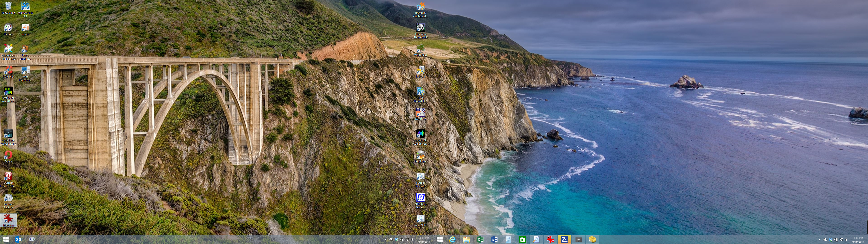Open the Recycle Bin desktop icon
This screenshot has width=868, height=244.
pos(8,7)
